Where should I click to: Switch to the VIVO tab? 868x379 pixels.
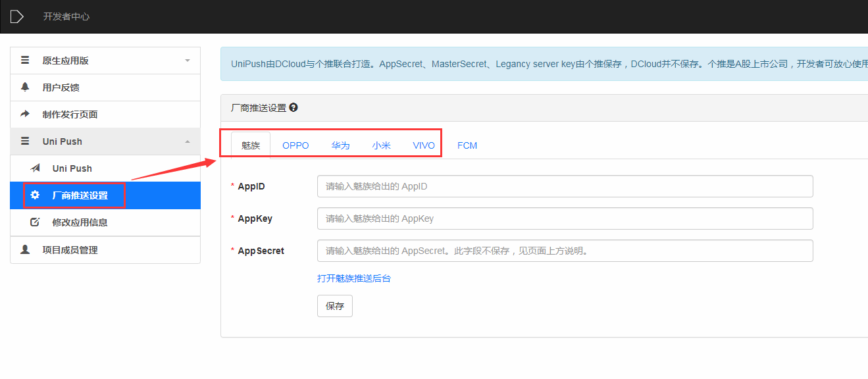click(x=424, y=145)
